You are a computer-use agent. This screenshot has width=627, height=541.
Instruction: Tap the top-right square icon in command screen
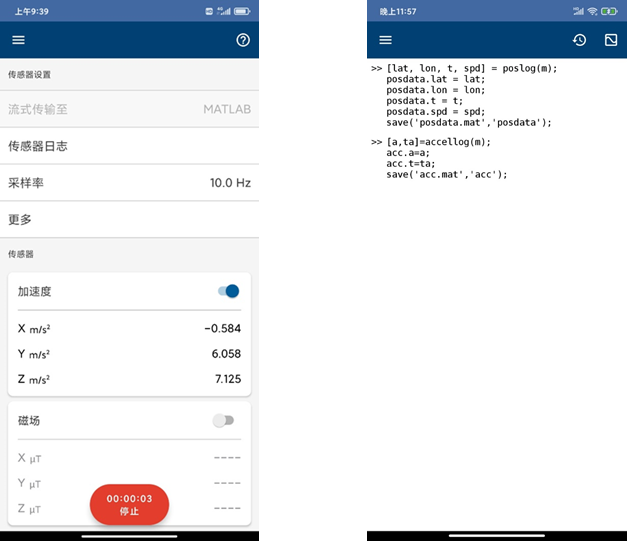611,40
